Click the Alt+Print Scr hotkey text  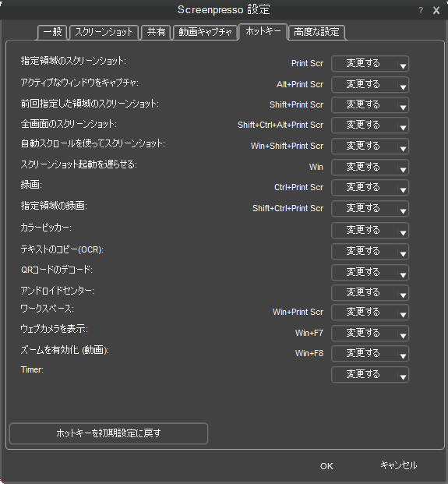click(300, 84)
